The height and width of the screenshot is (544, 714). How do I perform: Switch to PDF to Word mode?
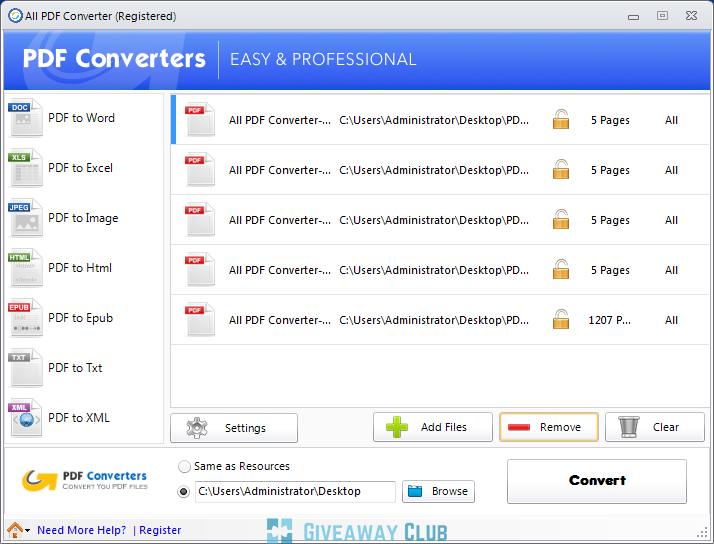82,118
